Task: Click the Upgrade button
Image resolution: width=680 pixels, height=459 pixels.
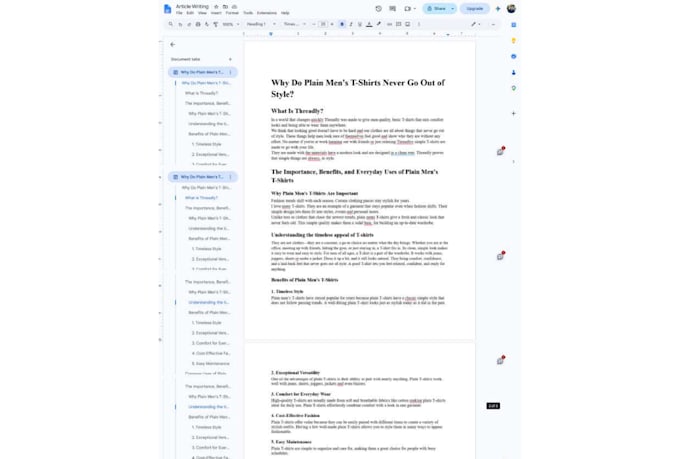Action: pos(474,9)
